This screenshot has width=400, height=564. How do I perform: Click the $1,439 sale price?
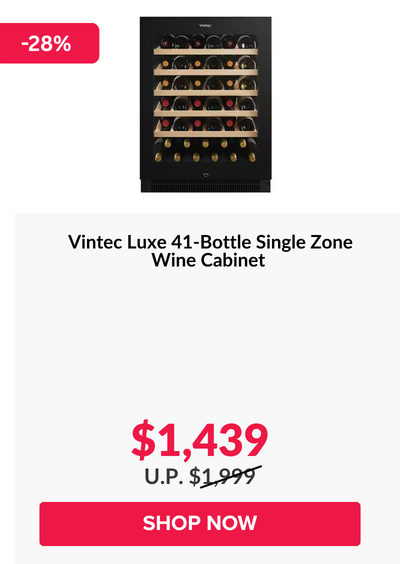[x=200, y=440]
